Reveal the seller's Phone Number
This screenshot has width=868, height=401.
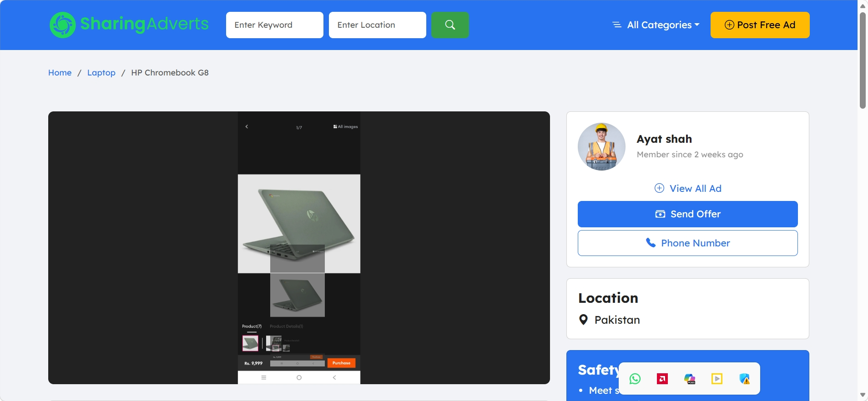tap(688, 243)
